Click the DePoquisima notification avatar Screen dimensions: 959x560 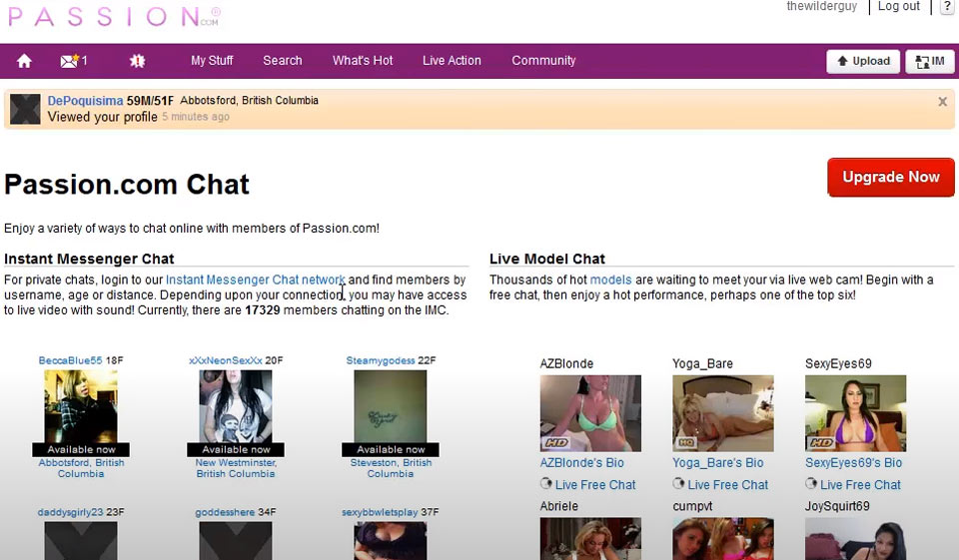coord(25,109)
